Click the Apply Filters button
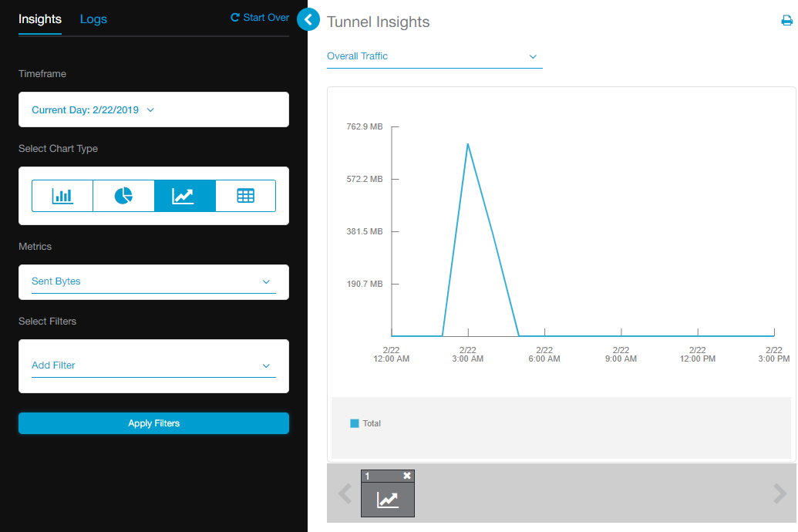The image size is (798, 532). coord(153,423)
